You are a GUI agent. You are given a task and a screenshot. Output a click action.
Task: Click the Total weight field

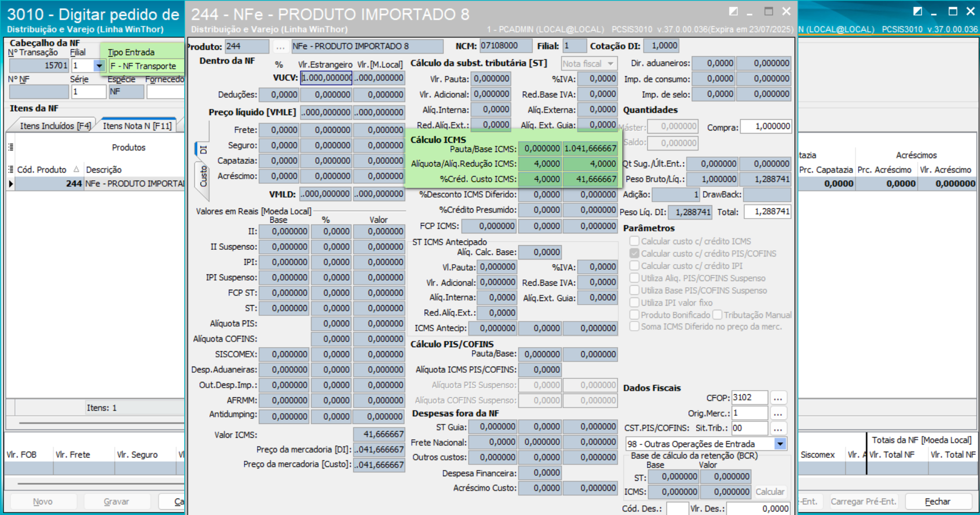tap(768, 212)
